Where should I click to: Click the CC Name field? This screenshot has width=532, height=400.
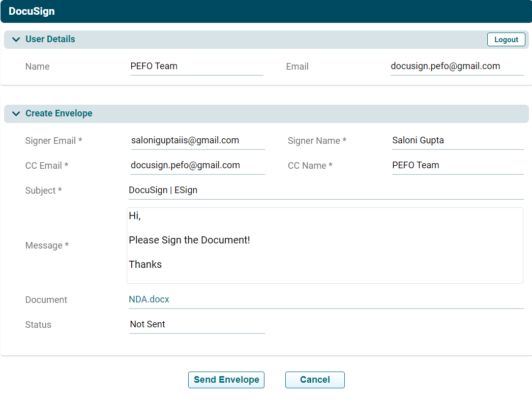coord(457,165)
